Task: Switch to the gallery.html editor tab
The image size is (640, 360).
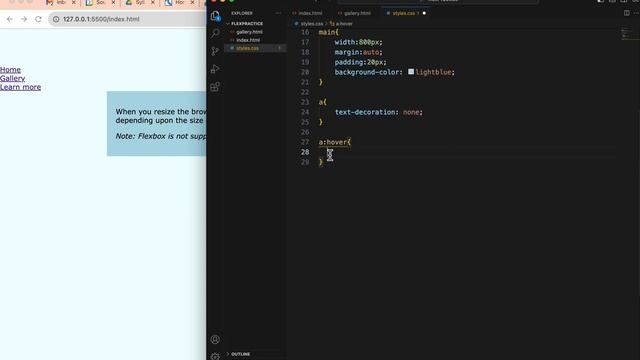Action: point(357,13)
